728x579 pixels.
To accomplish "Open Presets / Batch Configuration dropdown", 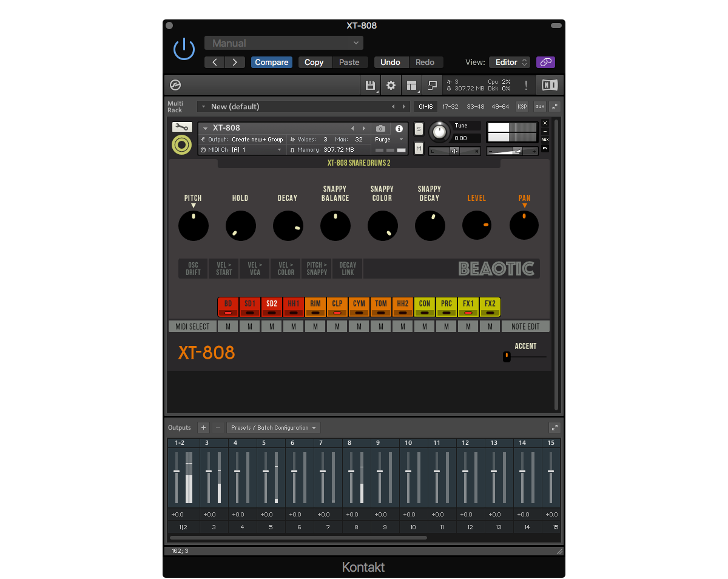I will [274, 428].
